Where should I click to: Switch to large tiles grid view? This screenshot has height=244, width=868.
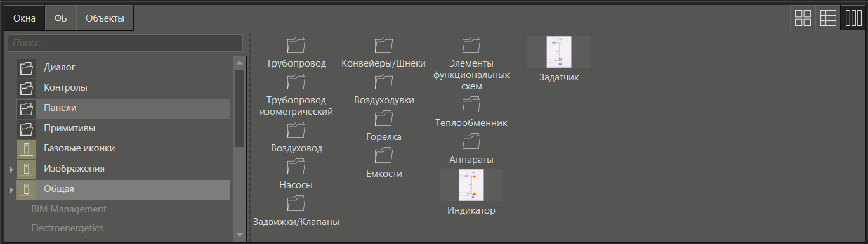803,18
